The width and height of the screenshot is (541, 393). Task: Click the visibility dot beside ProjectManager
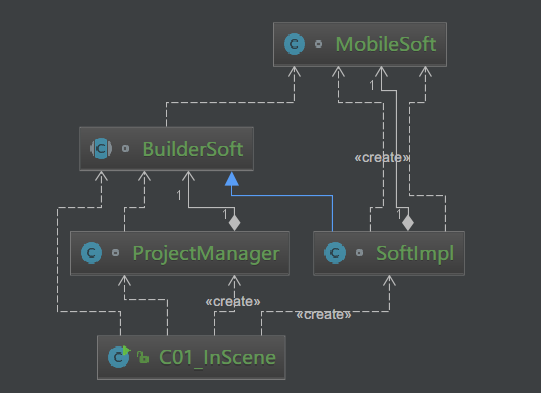point(116,253)
